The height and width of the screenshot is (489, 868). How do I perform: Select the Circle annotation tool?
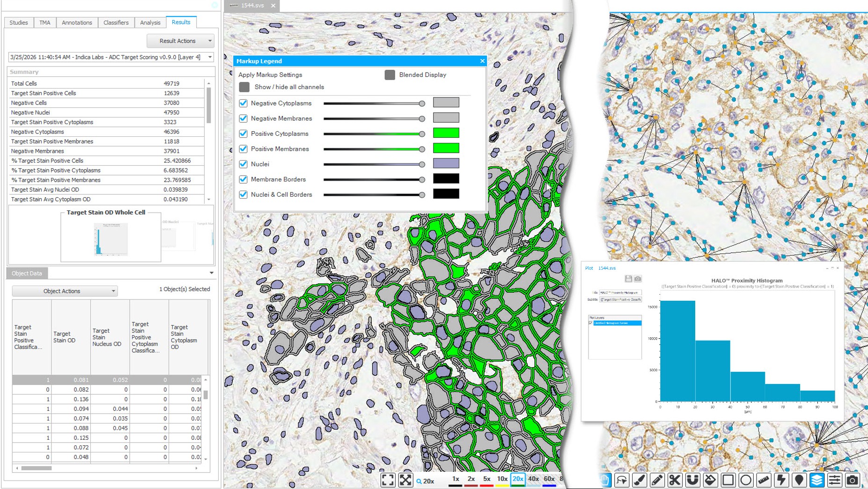[x=746, y=480]
